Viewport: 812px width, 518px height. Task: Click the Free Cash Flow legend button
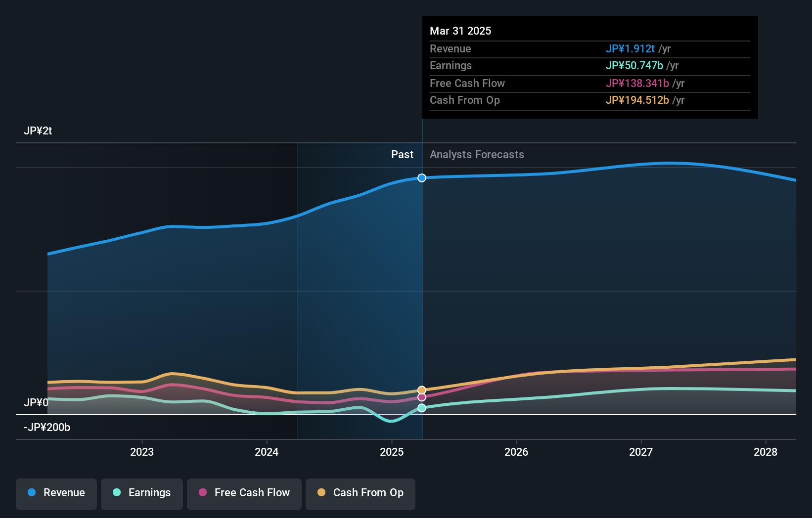pos(244,494)
